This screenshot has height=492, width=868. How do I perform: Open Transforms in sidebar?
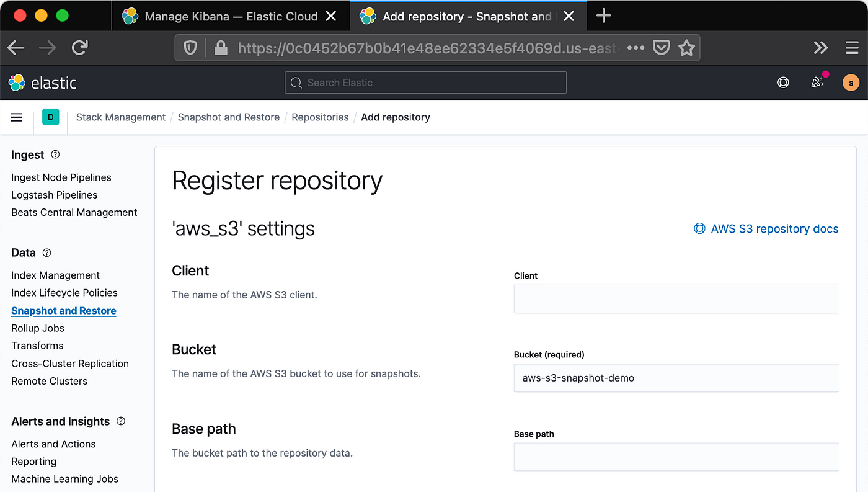point(37,346)
